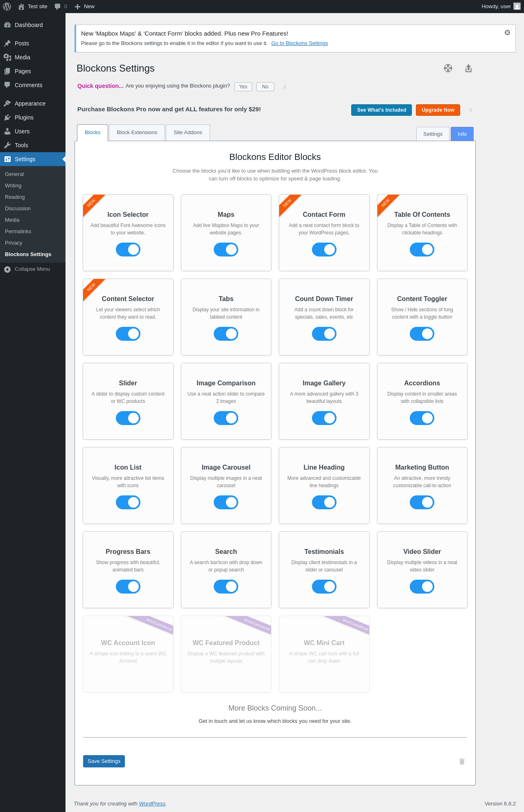Toggle the Line Heading block
The image size is (524, 812).
coord(324,502)
